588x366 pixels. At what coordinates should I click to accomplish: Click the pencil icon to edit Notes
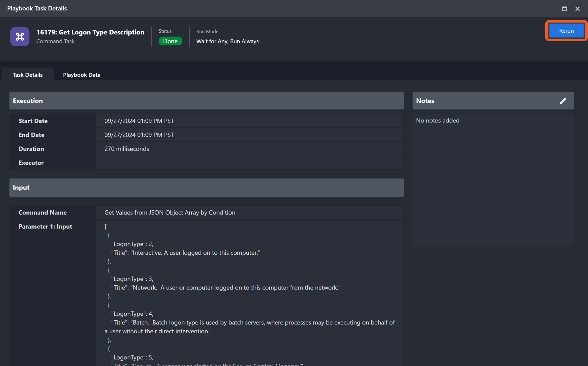(x=563, y=101)
